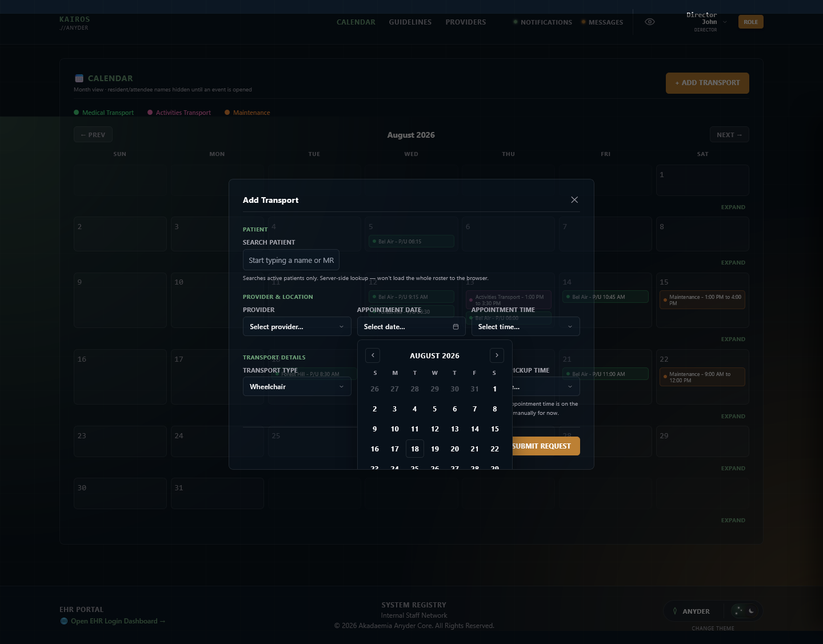Open the Select time dropdown
Image resolution: width=823 pixels, height=644 pixels.
pos(525,326)
